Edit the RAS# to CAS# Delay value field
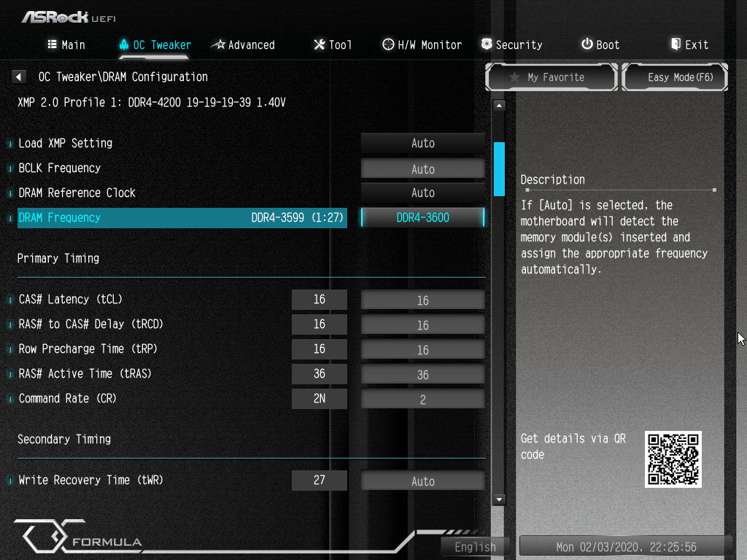747x560 pixels. pyautogui.click(x=422, y=324)
